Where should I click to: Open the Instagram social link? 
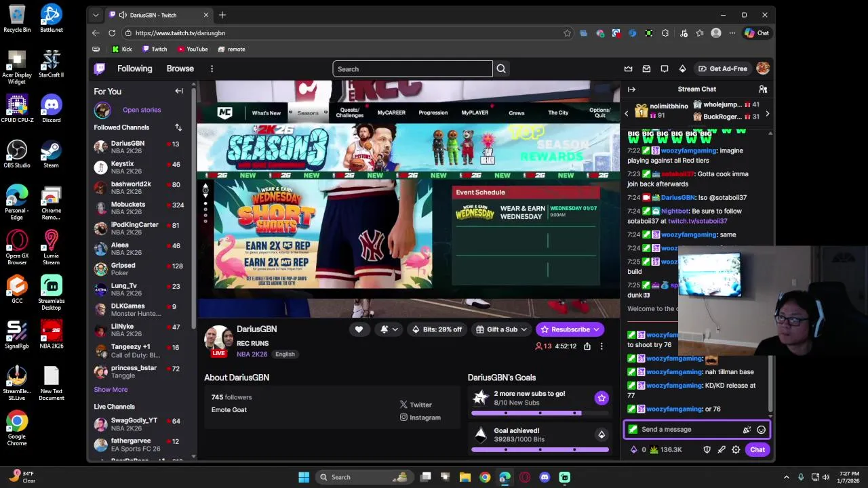(420, 418)
